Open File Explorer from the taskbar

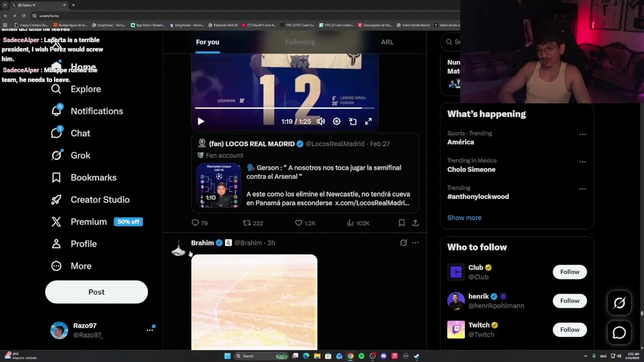[317, 356]
